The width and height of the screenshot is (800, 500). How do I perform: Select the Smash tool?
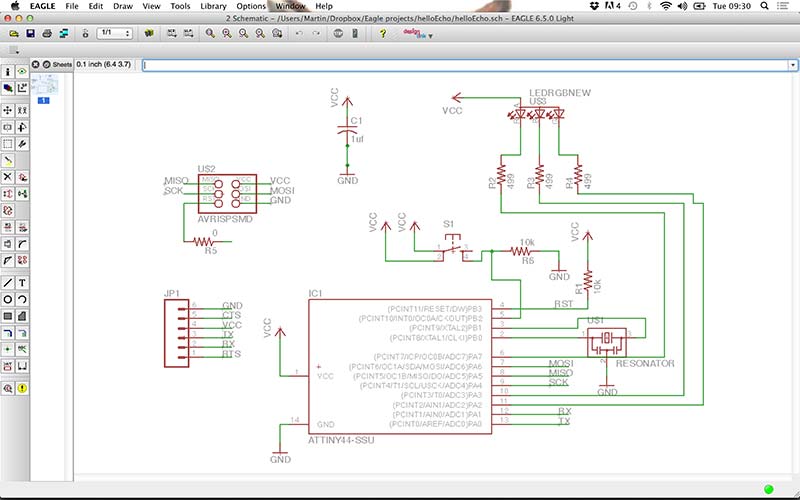tap(8, 244)
